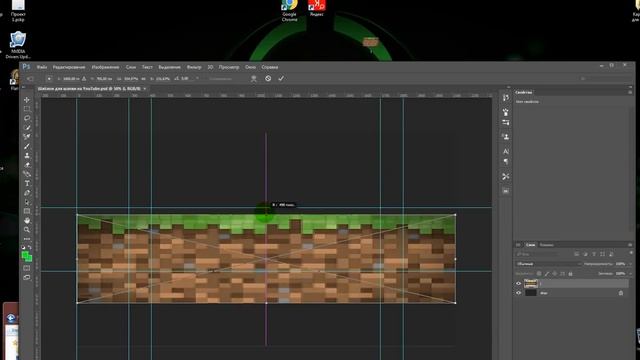Swap foreground and background colors arrow
Viewport: 640px width, 360px height.
pos(30,247)
